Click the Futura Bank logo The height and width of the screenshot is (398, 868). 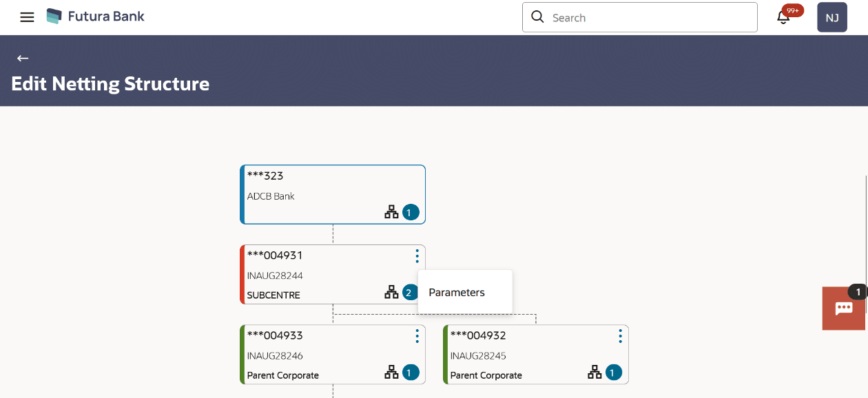point(95,17)
